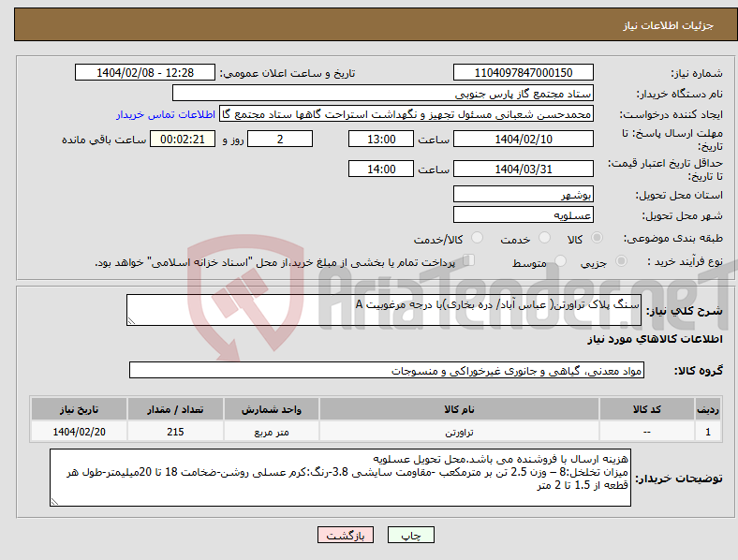Click the جزئیات اطلاعات نیاز page title

[x=669, y=25]
